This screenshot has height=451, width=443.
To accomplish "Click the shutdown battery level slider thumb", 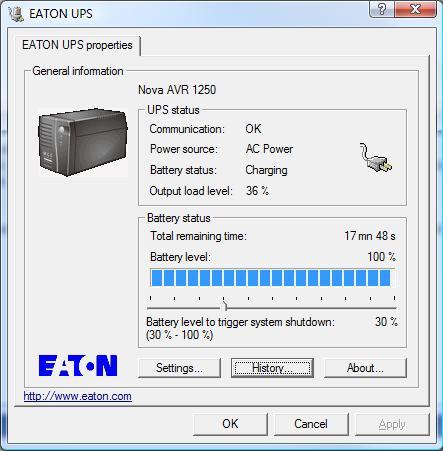I will [x=225, y=305].
